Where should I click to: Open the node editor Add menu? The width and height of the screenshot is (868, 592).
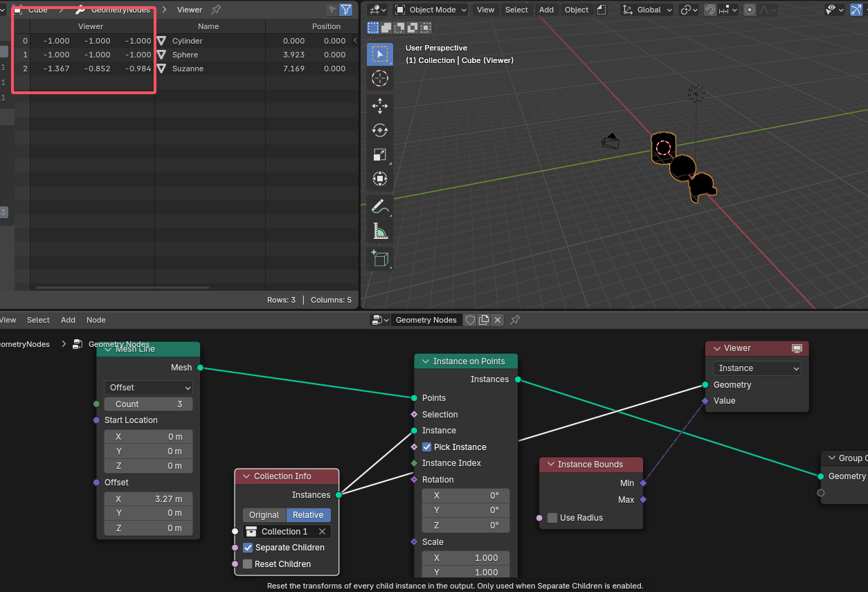(68, 320)
